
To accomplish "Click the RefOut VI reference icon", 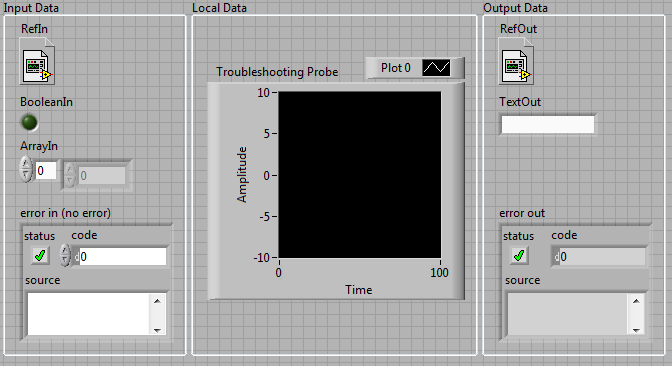I will coord(516,61).
